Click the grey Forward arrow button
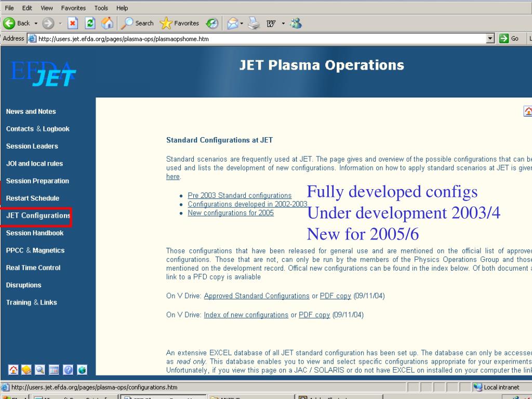This screenshot has height=399, width=532. (x=48, y=23)
